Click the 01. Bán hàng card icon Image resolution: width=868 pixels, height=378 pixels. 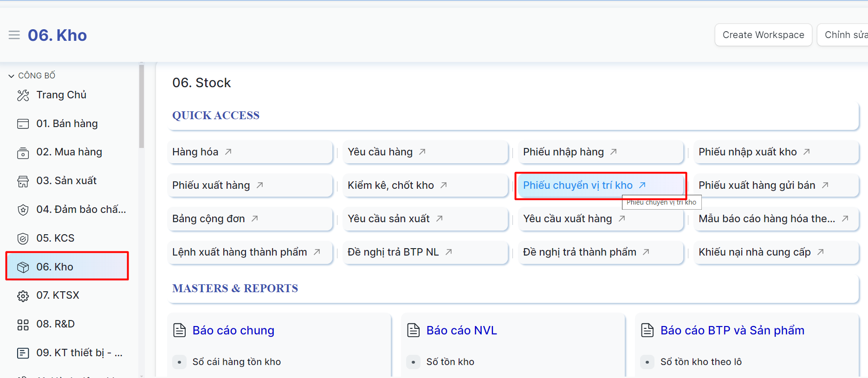tap(23, 124)
